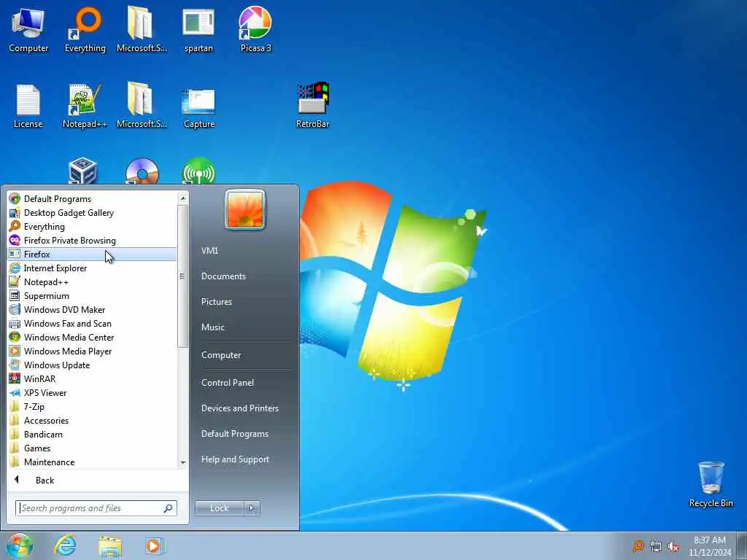Viewport: 747px width, 560px height.
Task: Open the shutdown options arrow beside Lock
Action: coord(252,508)
